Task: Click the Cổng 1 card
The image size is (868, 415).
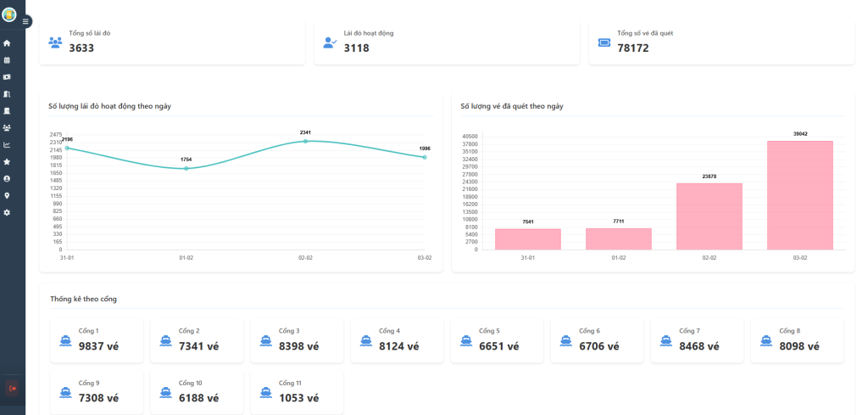Action: [x=96, y=340]
